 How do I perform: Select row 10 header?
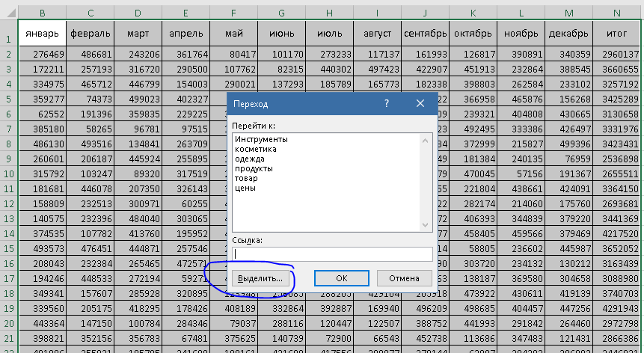point(8,173)
